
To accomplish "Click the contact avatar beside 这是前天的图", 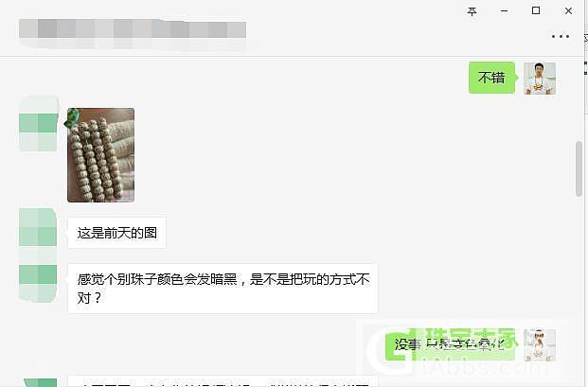I will [38, 227].
